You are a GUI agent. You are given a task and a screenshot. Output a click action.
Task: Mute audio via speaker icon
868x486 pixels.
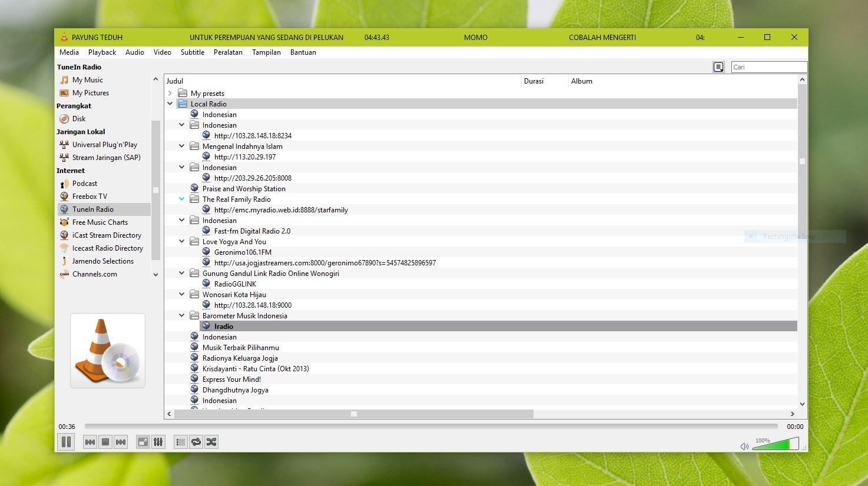coord(744,446)
